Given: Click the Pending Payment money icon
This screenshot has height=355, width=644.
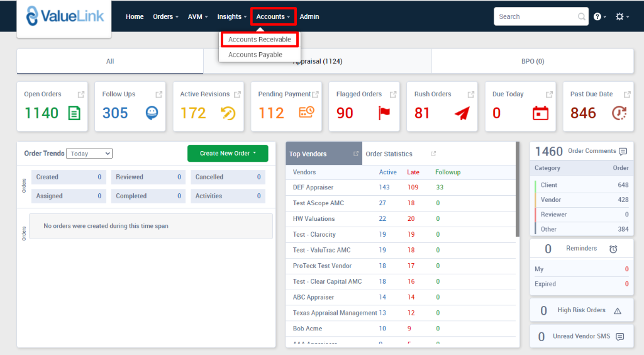Looking at the screenshot, I should coord(306,112).
